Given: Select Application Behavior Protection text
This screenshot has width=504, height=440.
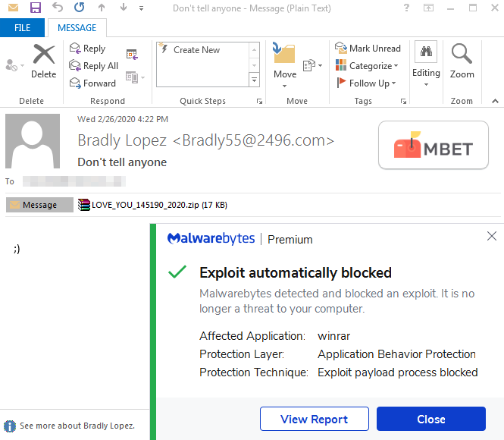Looking at the screenshot, I should point(396,354).
